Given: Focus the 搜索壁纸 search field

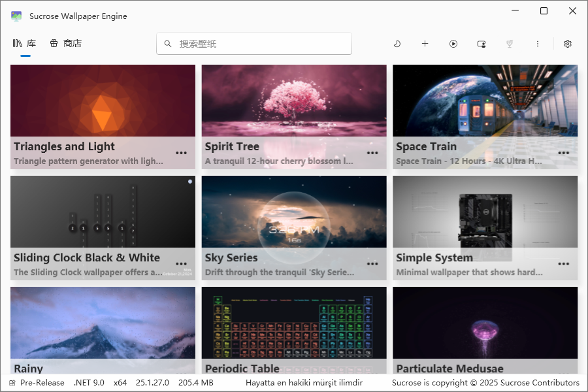Looking at the screenshot, I should click(x=254, y=44).
